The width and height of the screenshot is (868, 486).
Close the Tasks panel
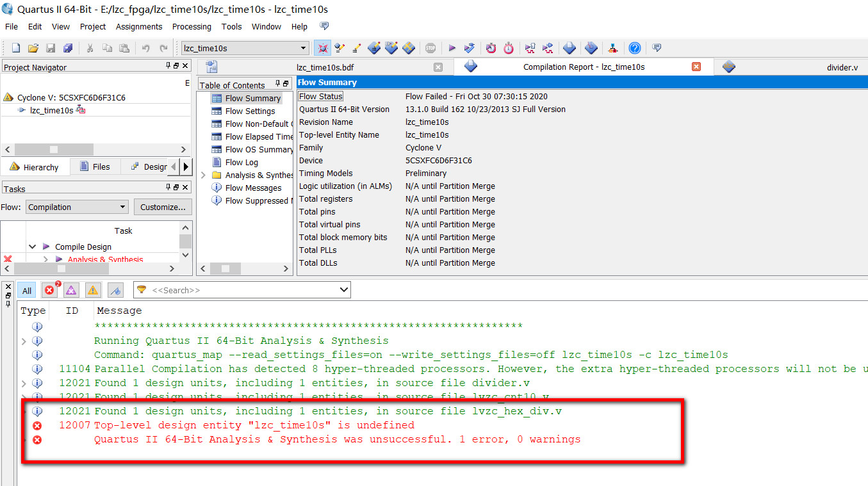pos(185,187)
